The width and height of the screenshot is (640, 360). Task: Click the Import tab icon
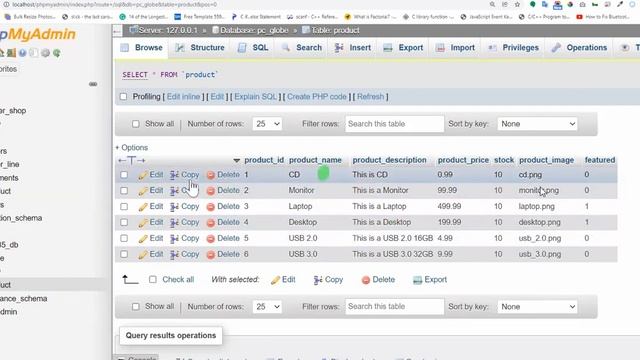[x=440, y=48]
